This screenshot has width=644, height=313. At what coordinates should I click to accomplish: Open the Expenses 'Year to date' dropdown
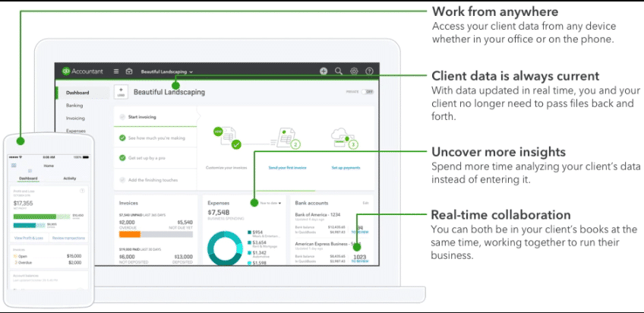click(x=270, y=203)
